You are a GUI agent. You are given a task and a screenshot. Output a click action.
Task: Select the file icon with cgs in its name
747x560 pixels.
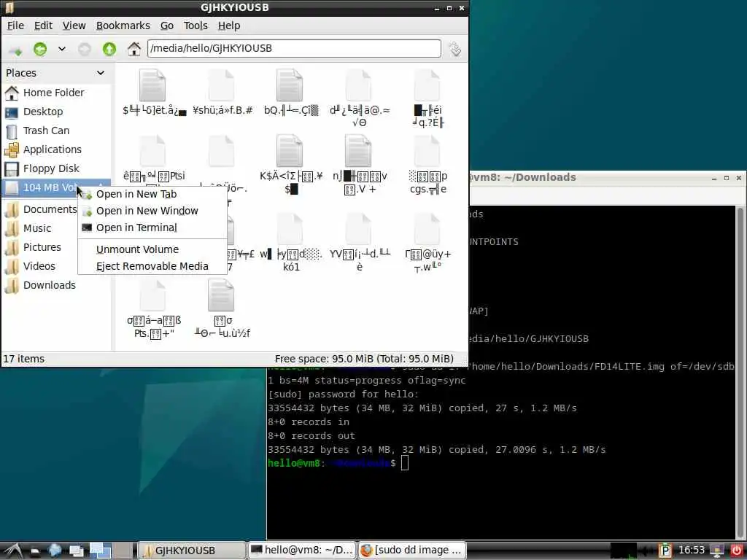point(427,151)
